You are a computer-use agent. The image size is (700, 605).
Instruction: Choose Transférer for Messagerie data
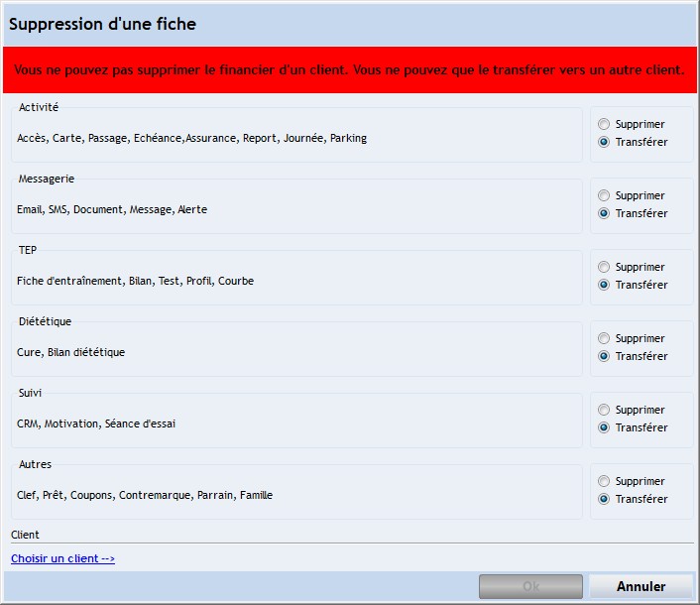pyautogui.click(x=604, y=214)
